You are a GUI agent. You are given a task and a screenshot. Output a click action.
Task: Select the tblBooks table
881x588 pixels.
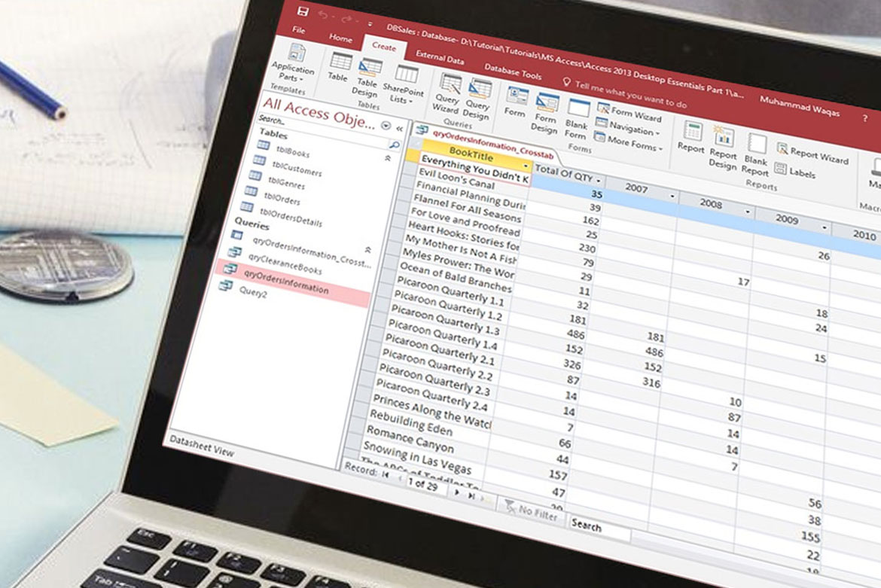pos(285,149)
